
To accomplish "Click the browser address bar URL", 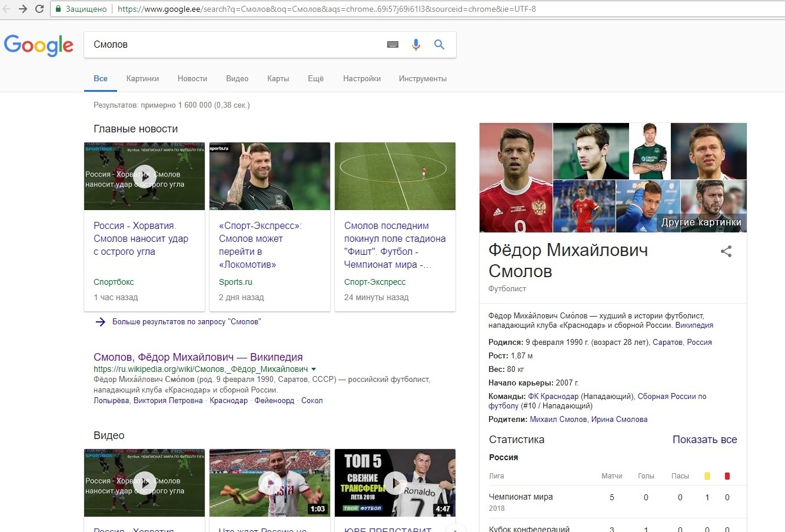I will [327, 9].
